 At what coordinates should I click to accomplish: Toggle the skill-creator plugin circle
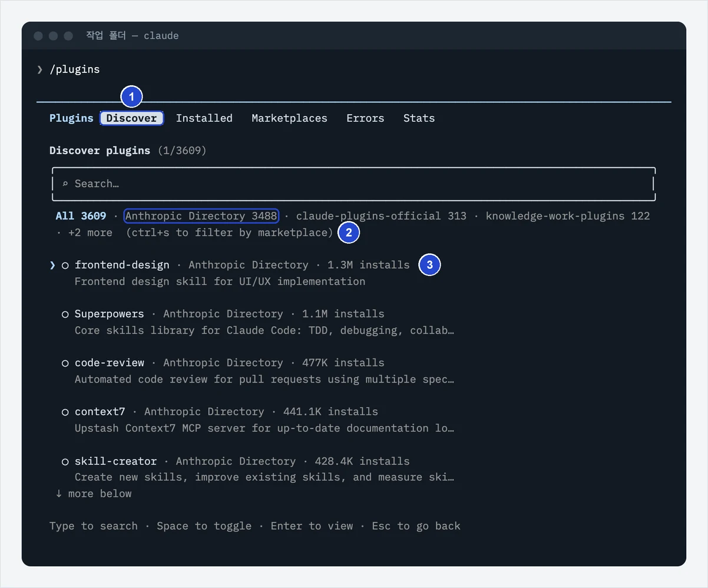[65, 461]
